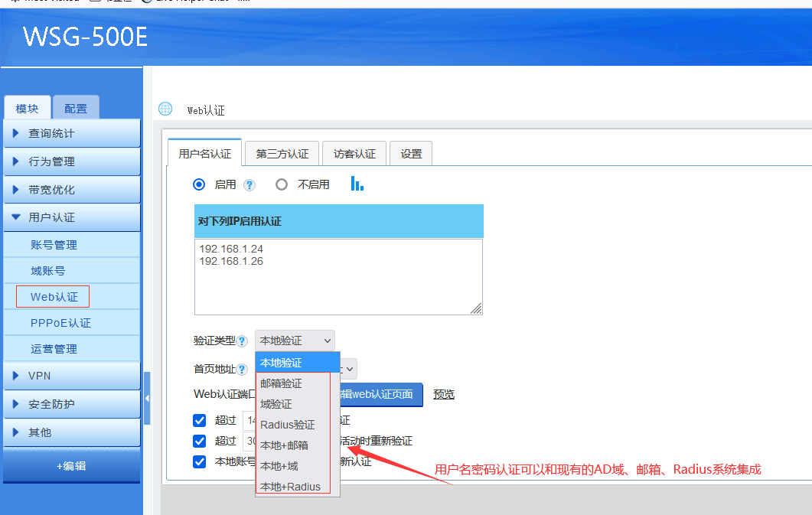Click help icon beside 首页地址
Viewport: 812px width, 515px height.
[x=243, y=369]
